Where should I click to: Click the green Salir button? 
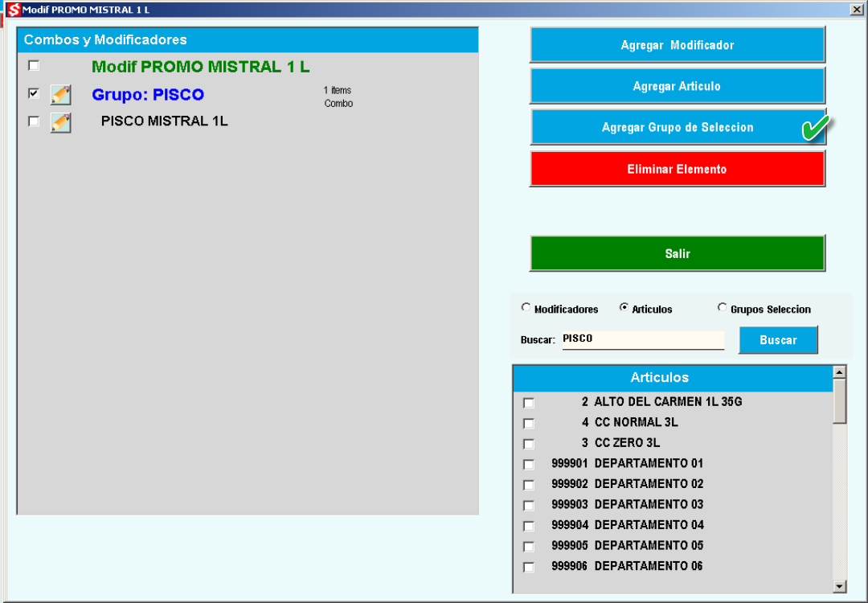click(678, 253)
